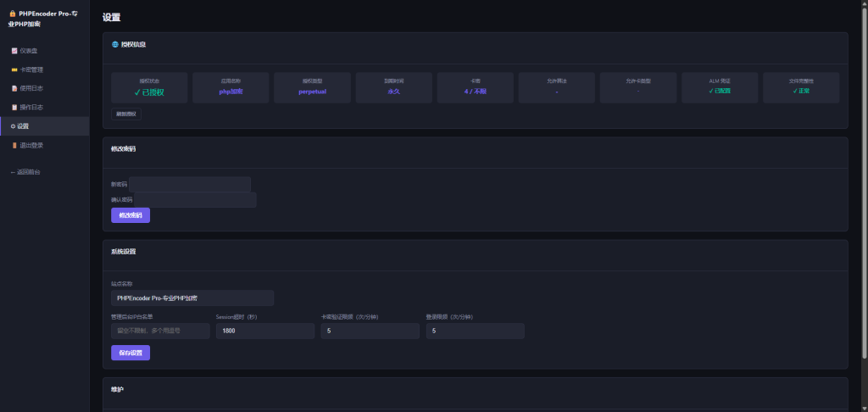Click the 退出登录 door icon
Viewport: 868px width, 412px height.
click(14, 145)
